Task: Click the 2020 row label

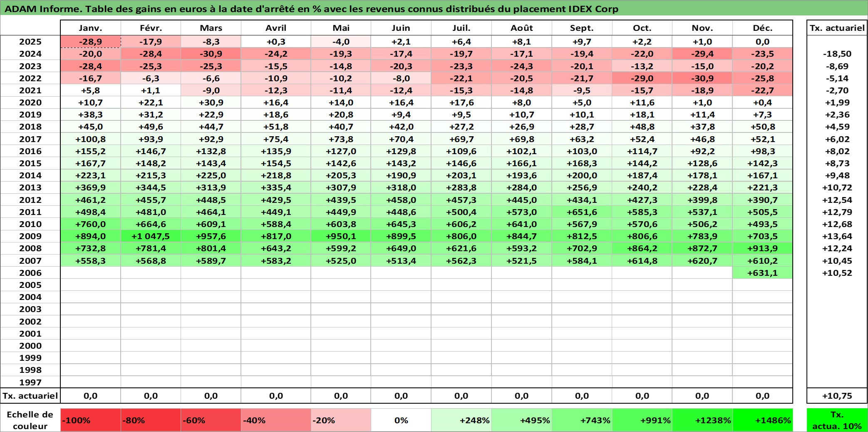Action: click(30, 102)
